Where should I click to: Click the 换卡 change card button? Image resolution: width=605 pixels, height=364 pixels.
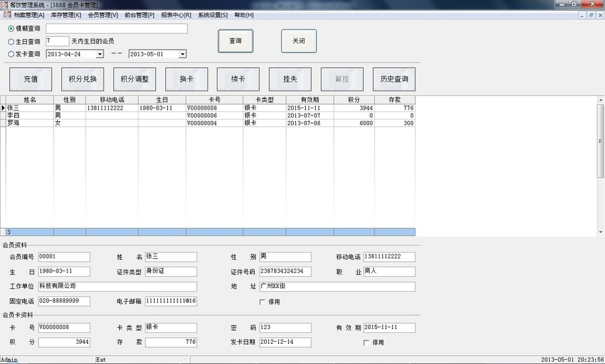pyautogui.click(x=186, y=79)
